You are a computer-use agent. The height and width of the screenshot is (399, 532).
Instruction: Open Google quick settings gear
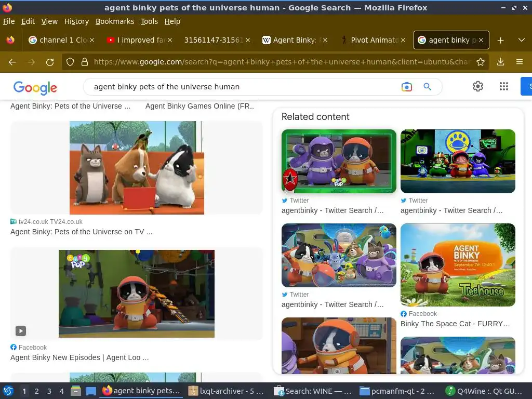[x=478, y=87]
